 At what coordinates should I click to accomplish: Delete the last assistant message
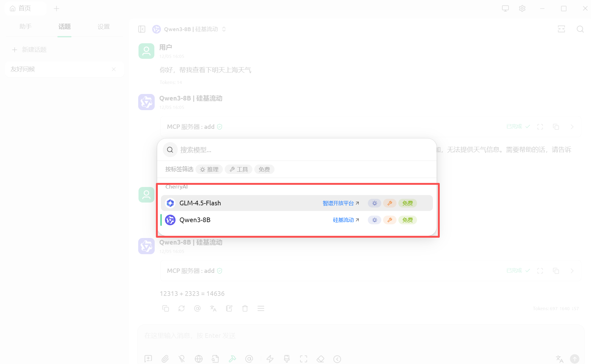245,308
